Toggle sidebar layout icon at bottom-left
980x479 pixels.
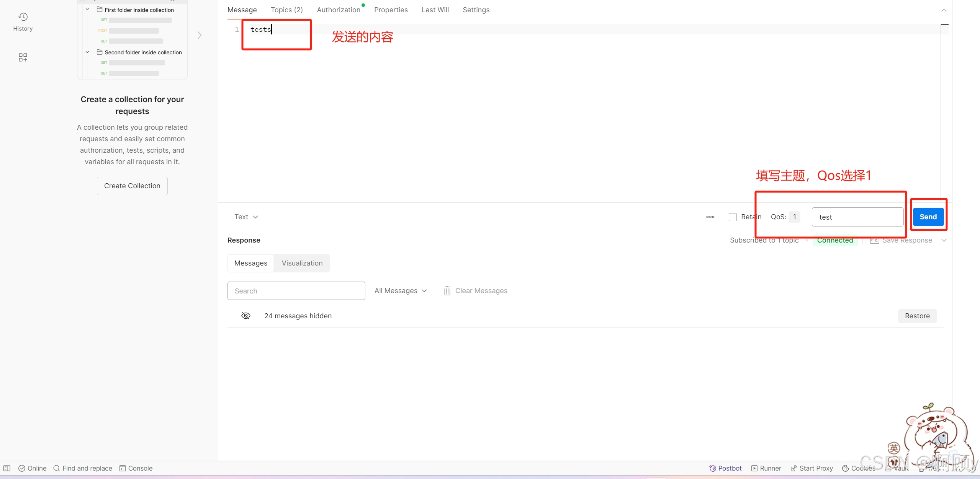[7, 468]
